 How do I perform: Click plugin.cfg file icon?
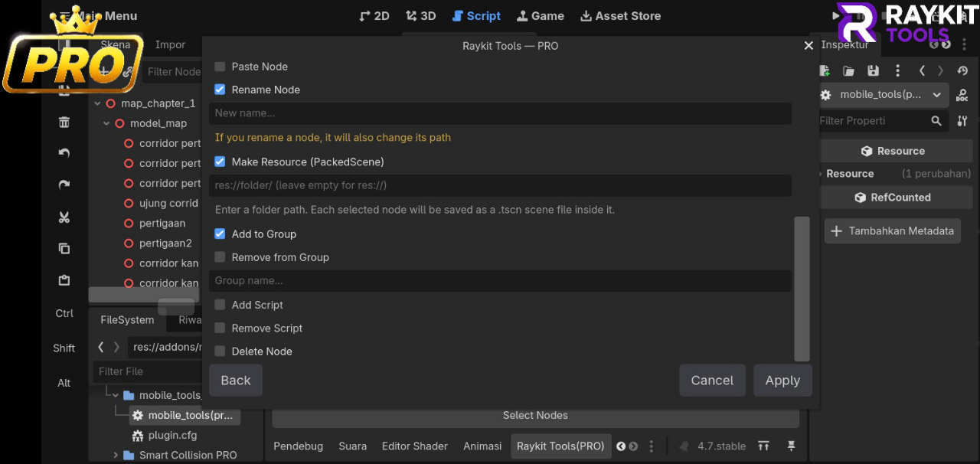click(138, 435)
